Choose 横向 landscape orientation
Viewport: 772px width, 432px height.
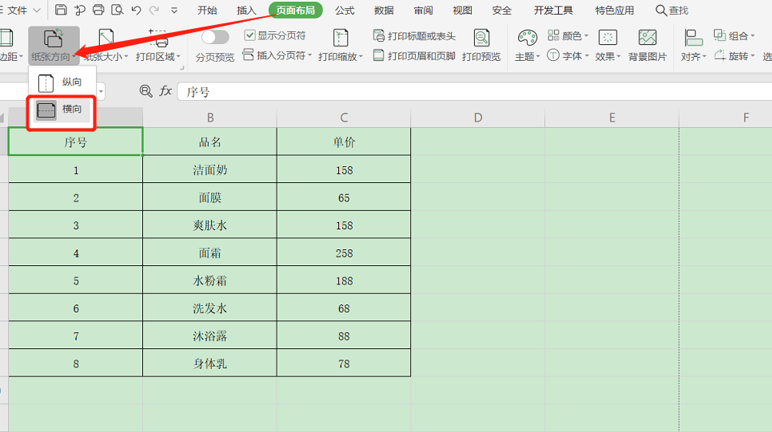click(x=62, y=110)
